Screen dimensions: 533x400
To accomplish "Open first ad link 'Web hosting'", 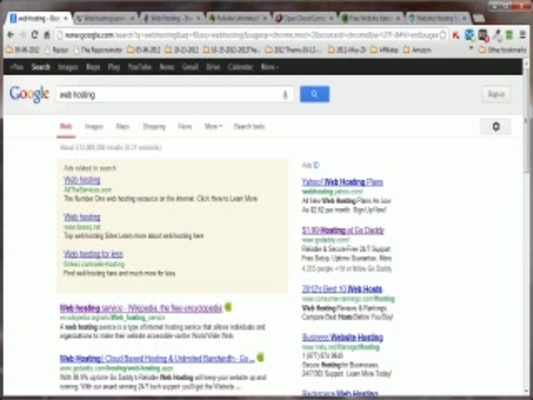I will pyautogui.click(x=82, y=179).
